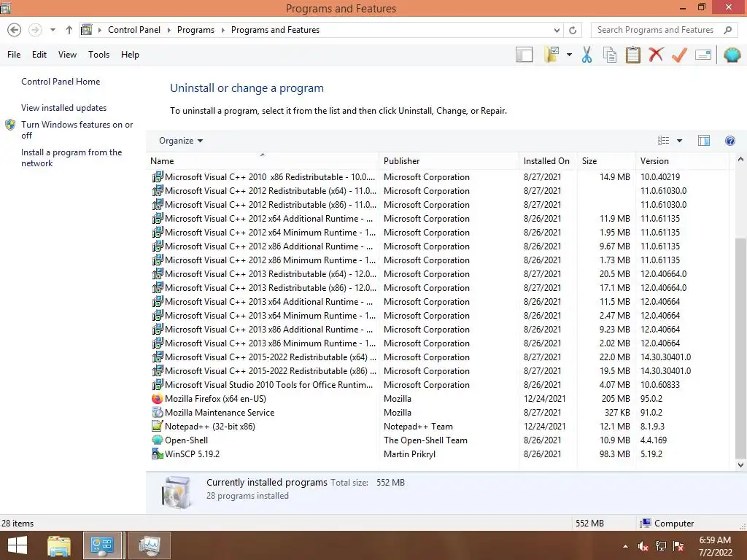Open the Tools menu

pyautogui.click(x=98, y=55)
